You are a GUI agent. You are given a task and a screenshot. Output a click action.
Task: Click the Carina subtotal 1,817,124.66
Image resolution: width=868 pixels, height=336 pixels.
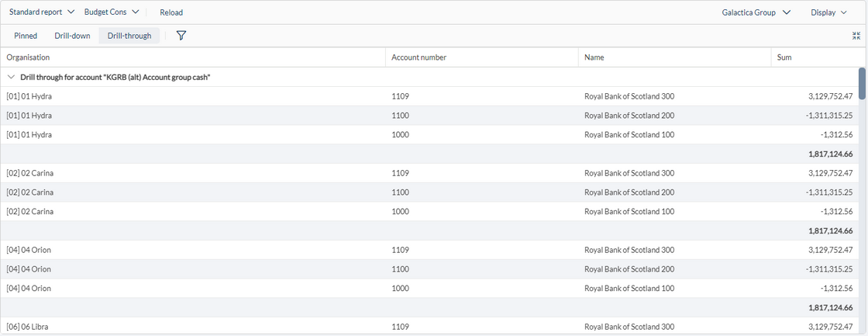830,230
